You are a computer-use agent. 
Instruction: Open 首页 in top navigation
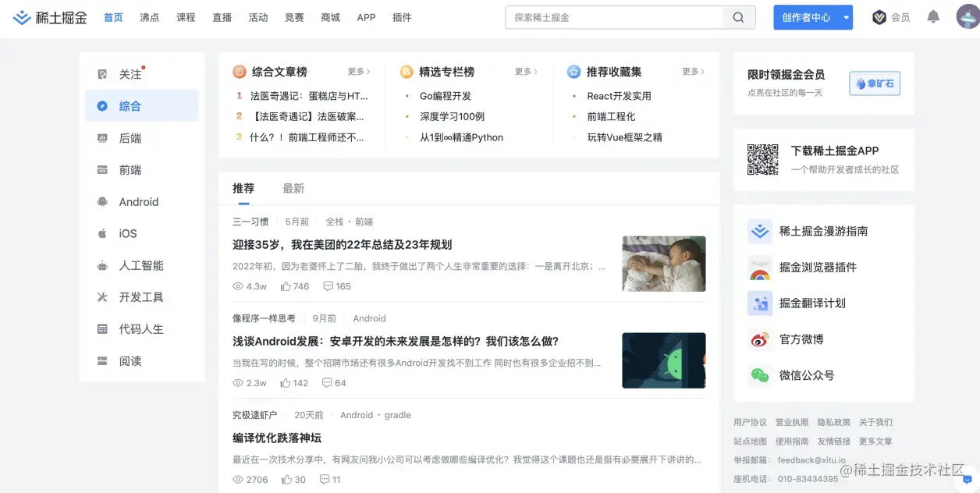tap(113, 17)
